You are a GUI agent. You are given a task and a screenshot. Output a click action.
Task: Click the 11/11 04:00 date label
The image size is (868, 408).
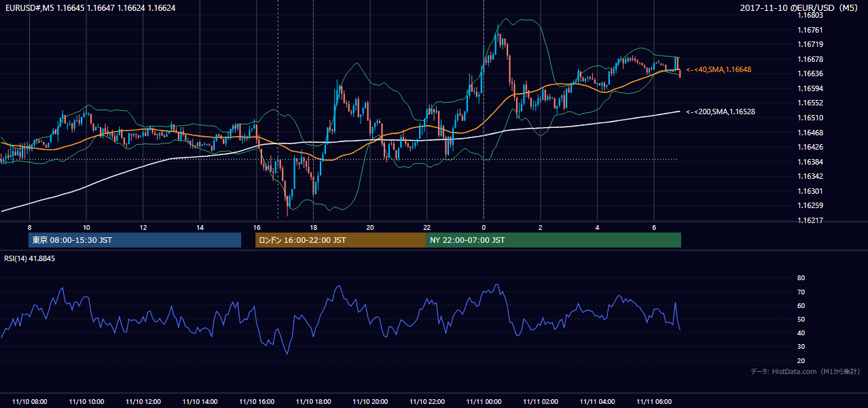pyautogui.click(x=597, y=402)
